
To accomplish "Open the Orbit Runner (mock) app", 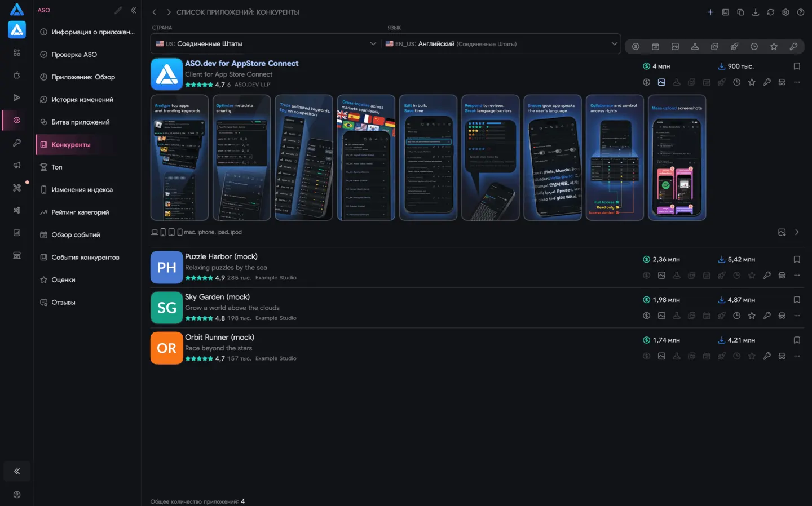I will tap(219, 338).
